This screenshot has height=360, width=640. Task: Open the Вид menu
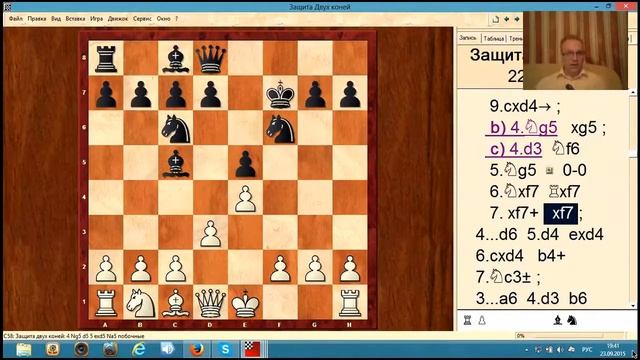pyautogui.click(x=56, y=19)
